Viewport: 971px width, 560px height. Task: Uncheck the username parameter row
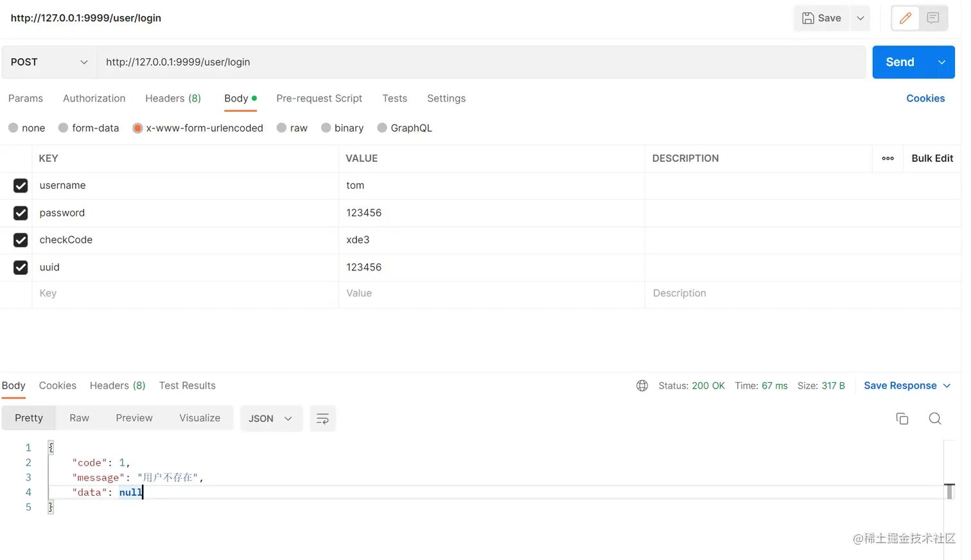20,186
